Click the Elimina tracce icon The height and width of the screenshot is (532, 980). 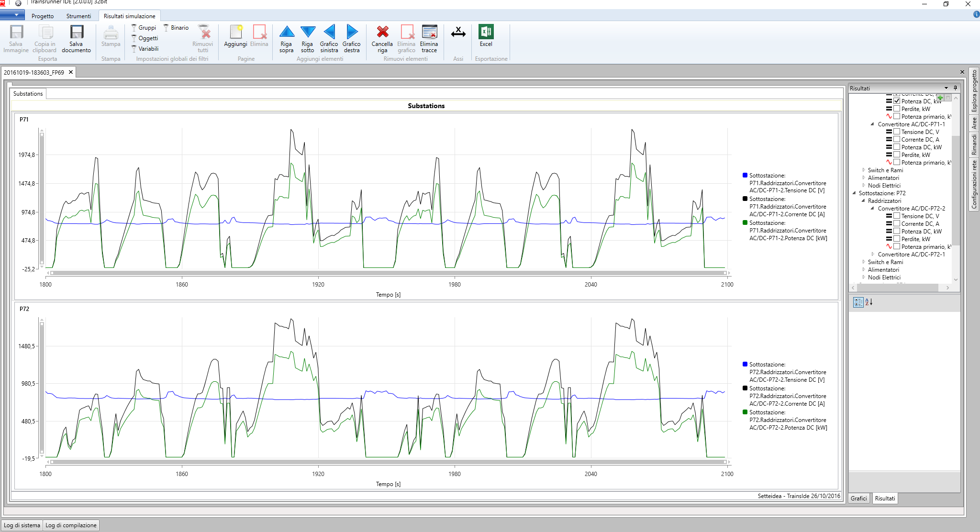429,33
